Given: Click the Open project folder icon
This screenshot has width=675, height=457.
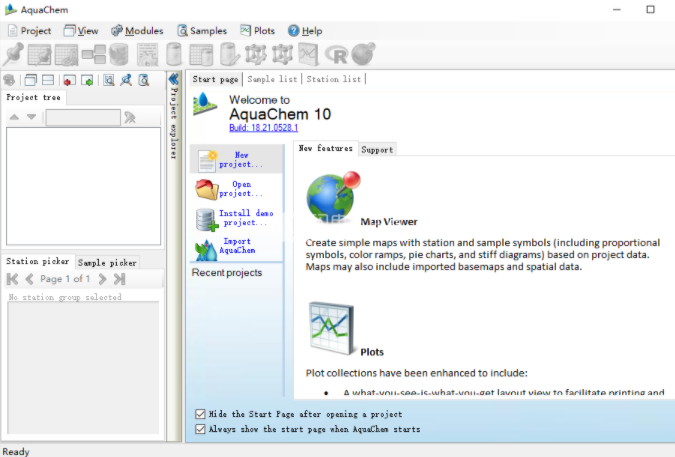Looking at the screenshot, I should pyautogui.click(x=207, y=189).
